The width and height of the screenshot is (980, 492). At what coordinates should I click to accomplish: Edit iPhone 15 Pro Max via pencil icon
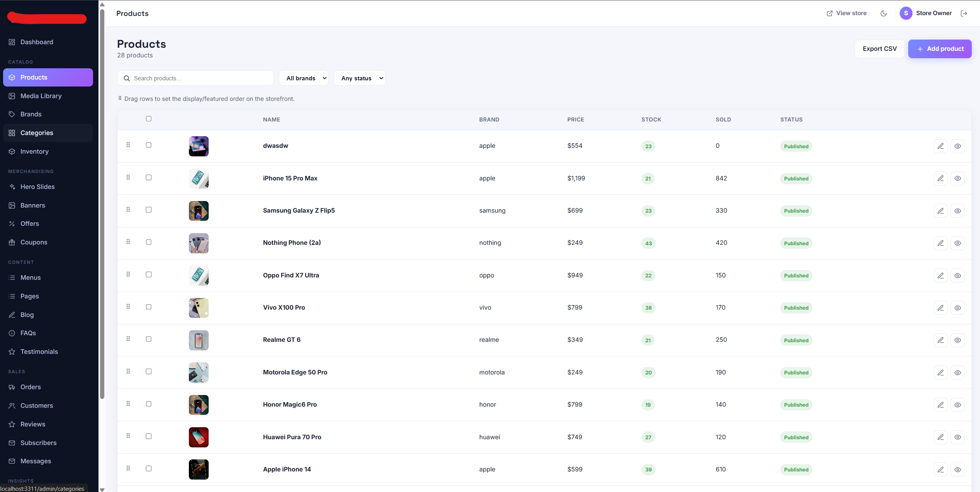point(940,178)
